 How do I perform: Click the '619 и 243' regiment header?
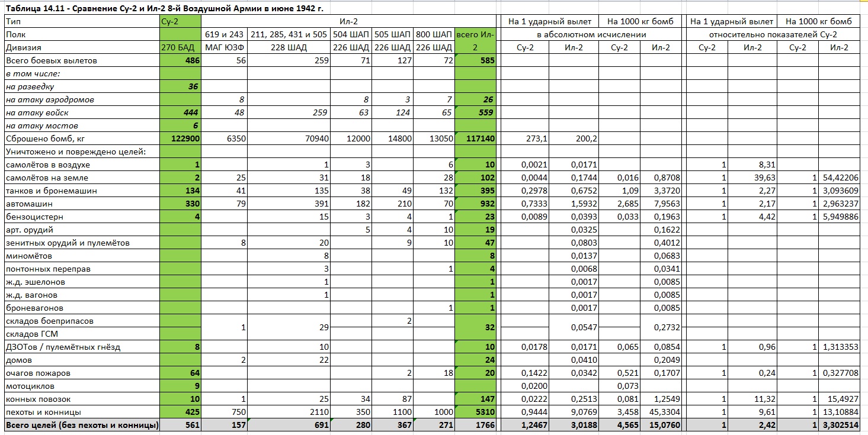[x=225, y=34]
